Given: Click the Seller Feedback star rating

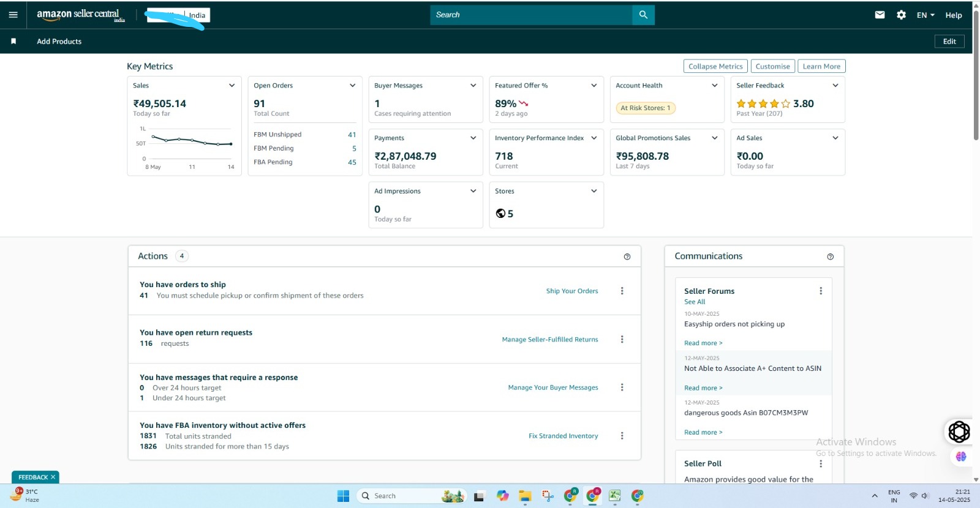Looking at the screenshot, I should [x=763, y=103].
